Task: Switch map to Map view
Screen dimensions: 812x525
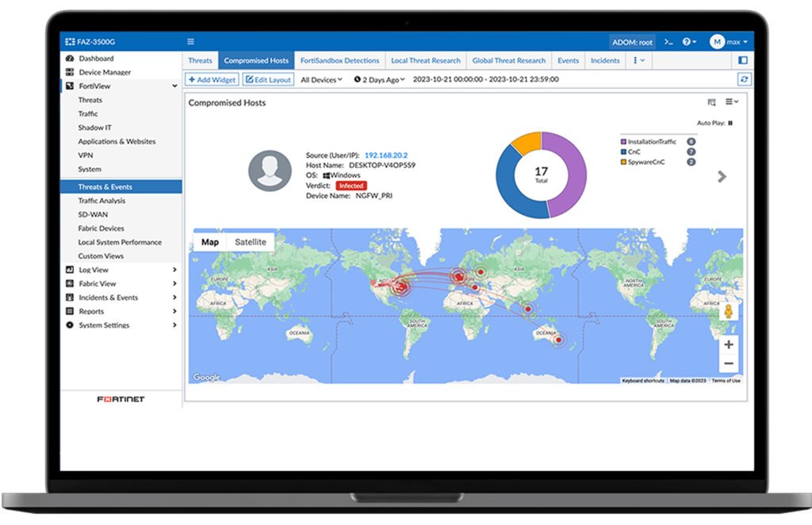Action: point(209,242)
